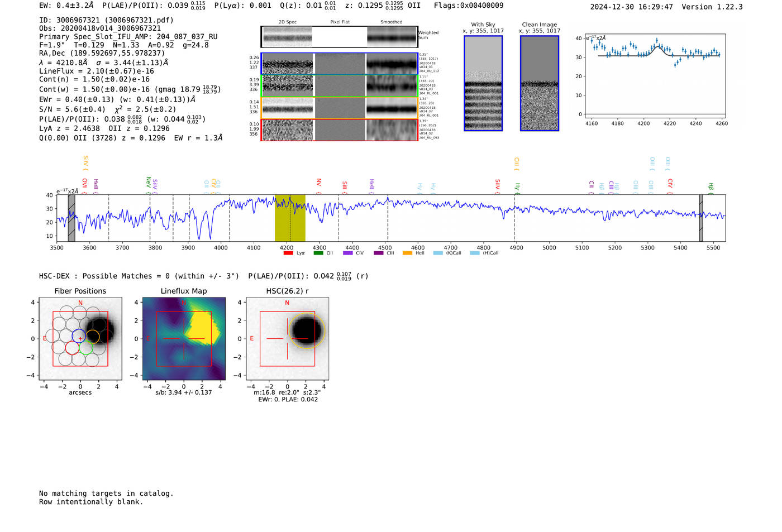Screen dimensions: 782x532
Task: Click the yellow highlighted region in spectrum
Action: tap(290, 218)
